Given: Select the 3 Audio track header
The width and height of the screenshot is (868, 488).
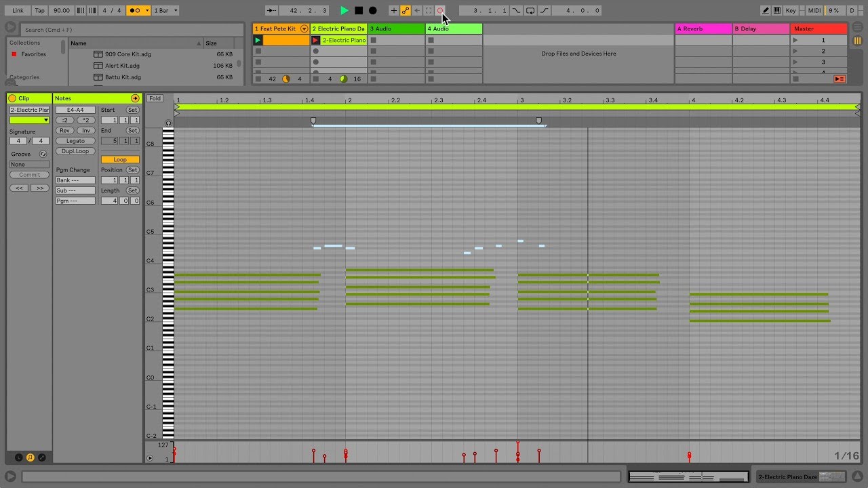Looking at the screenshot, I should click(x=397, y=28).
